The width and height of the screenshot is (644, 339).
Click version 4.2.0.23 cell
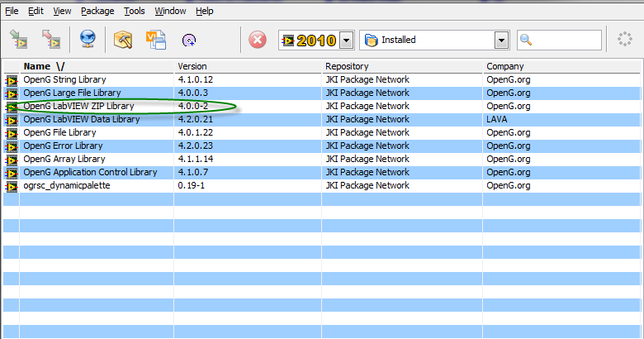196,146
